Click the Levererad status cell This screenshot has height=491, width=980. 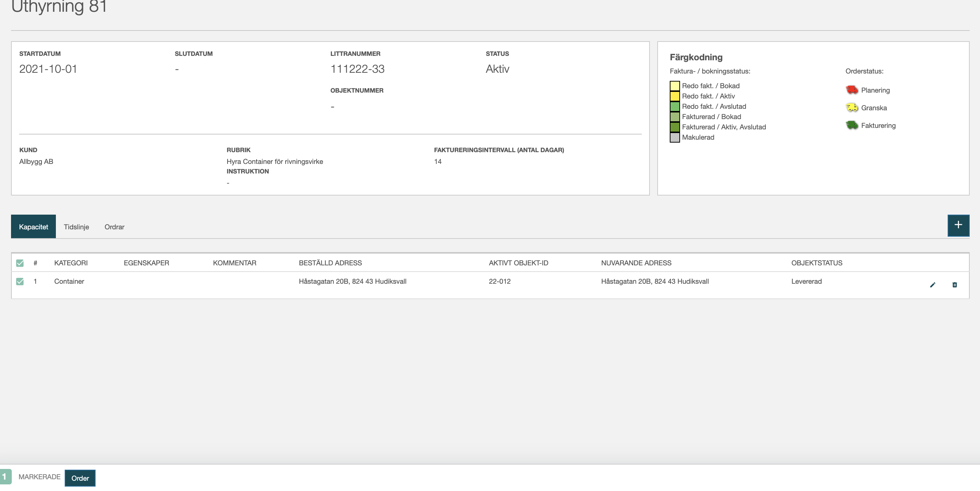coord(806,282)
